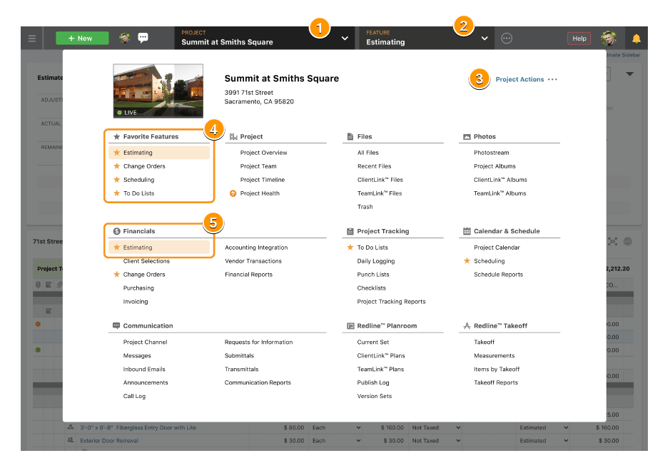Click the mascot icon next to New button
Image resolution: width=670 pixels, height=468 pixels.
point(125,39)
